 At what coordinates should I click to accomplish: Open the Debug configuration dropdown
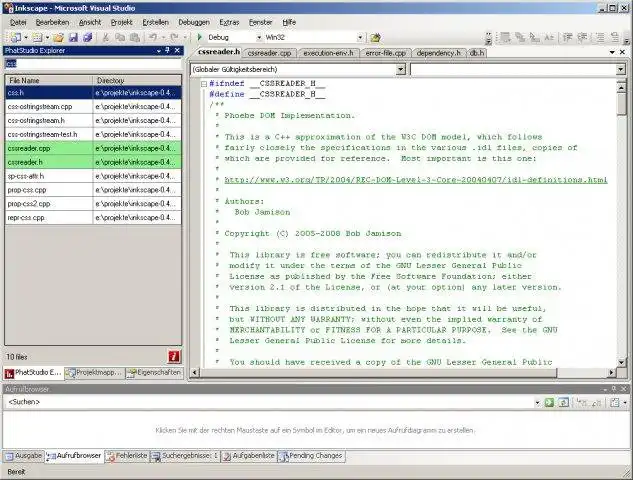click(259, 38)
